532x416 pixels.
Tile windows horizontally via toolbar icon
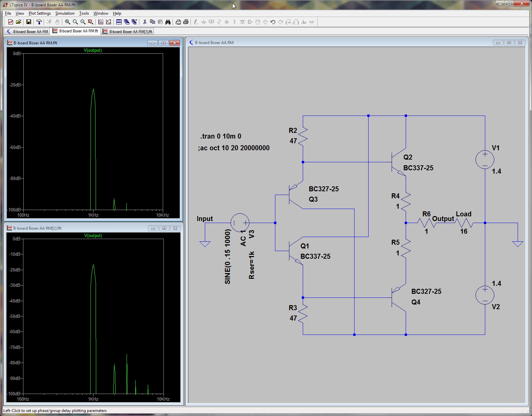pos(119,22)
